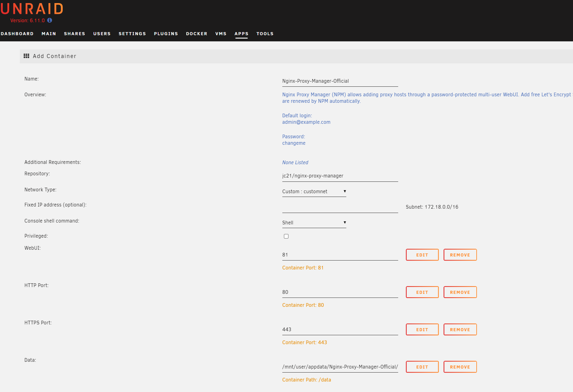The width and height of the screenshot is (573, 392).
Task: Edit the HTTP Port setting
Action: [422, 292]
